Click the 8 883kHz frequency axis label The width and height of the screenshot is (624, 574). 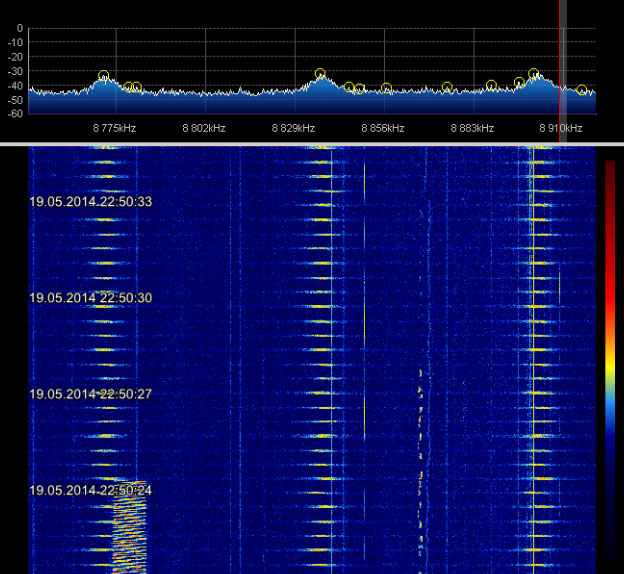[472, 128]
